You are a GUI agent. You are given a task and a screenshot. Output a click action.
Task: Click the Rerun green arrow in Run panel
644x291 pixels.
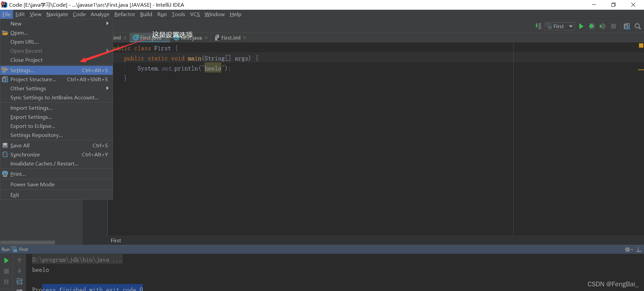coord(6,260)
